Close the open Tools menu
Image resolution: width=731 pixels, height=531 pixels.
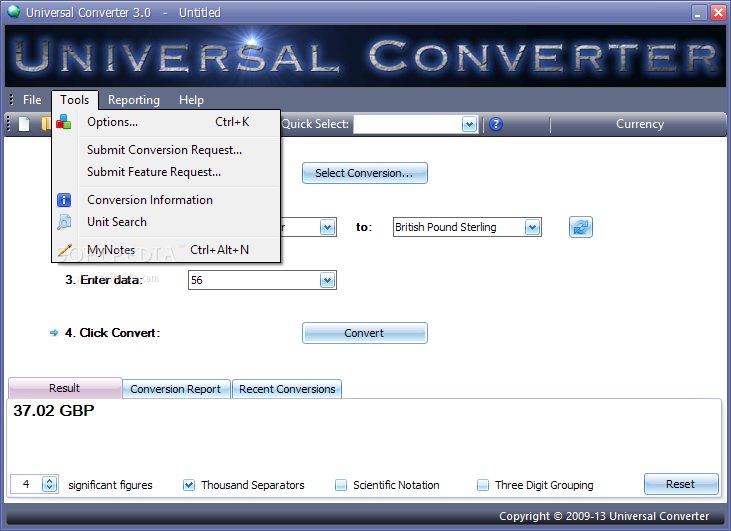click(x=75, y=100)
